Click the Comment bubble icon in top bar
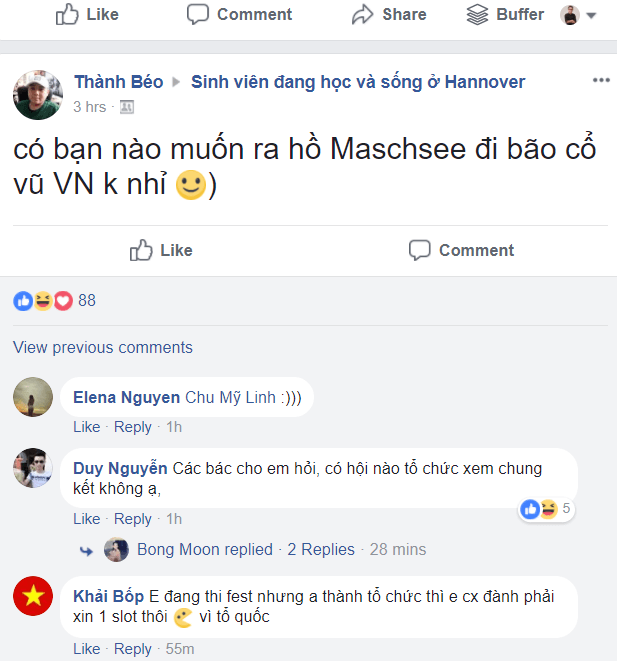 (198, 15)
